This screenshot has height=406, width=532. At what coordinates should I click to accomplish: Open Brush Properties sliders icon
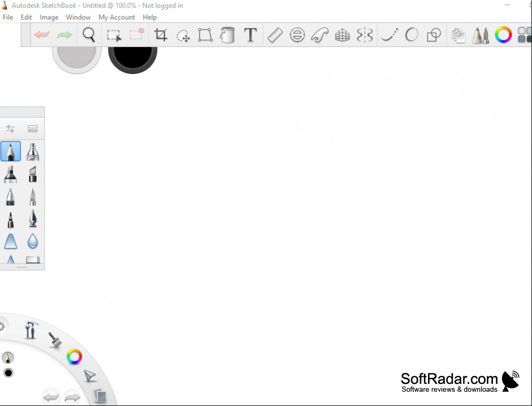coord(10,129)
